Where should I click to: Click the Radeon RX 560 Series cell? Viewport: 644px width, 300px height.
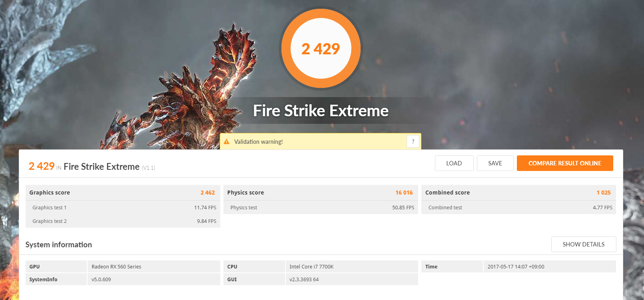click(154, 266)
